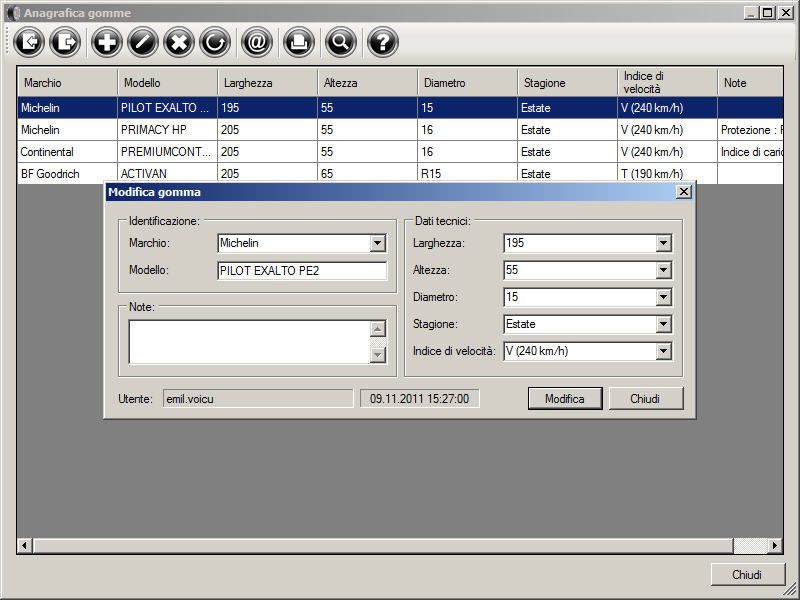The width and height of the screenshot is (800, 600).
Task: Maximize the Anagrafica gomme window
Action: point(767,13)
